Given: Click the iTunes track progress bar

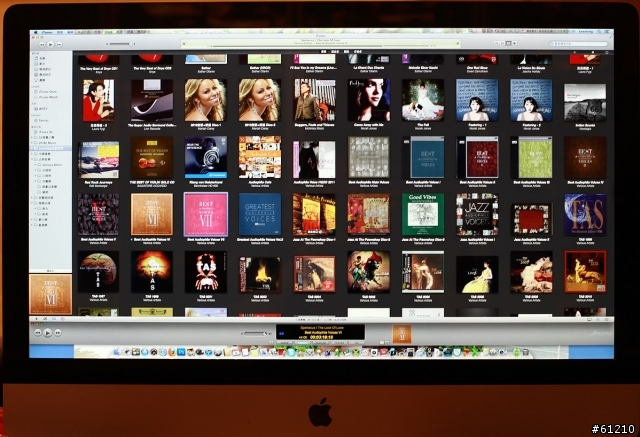Looking at the screenshot, I should pos(320,46).
